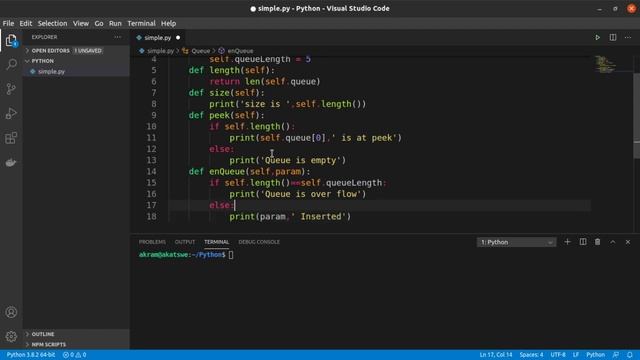Image resolution: width=640 pixels, height=360 pixels.
Task: Open the Explorer view in activity bar
Action: pyautogui.click(x=11, y=40)
